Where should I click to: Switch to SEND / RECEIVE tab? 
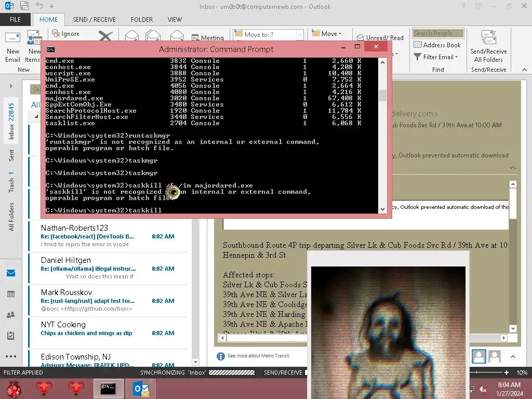pos(94,20)
